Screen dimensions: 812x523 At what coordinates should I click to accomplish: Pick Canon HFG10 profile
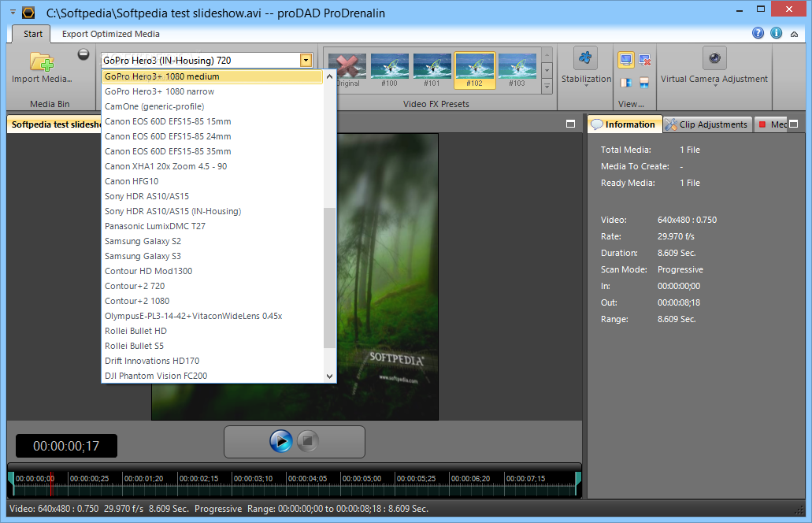click(x=212, y=182)
